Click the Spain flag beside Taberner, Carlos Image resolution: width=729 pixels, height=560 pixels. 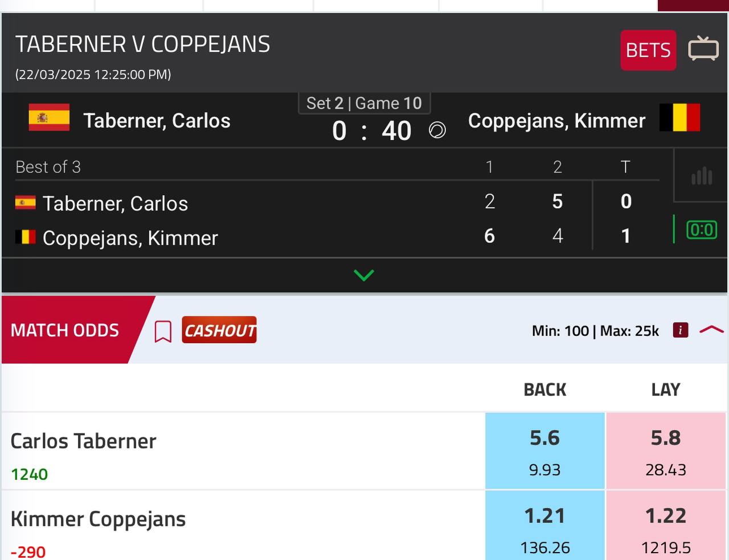click(x=50, y=118)
